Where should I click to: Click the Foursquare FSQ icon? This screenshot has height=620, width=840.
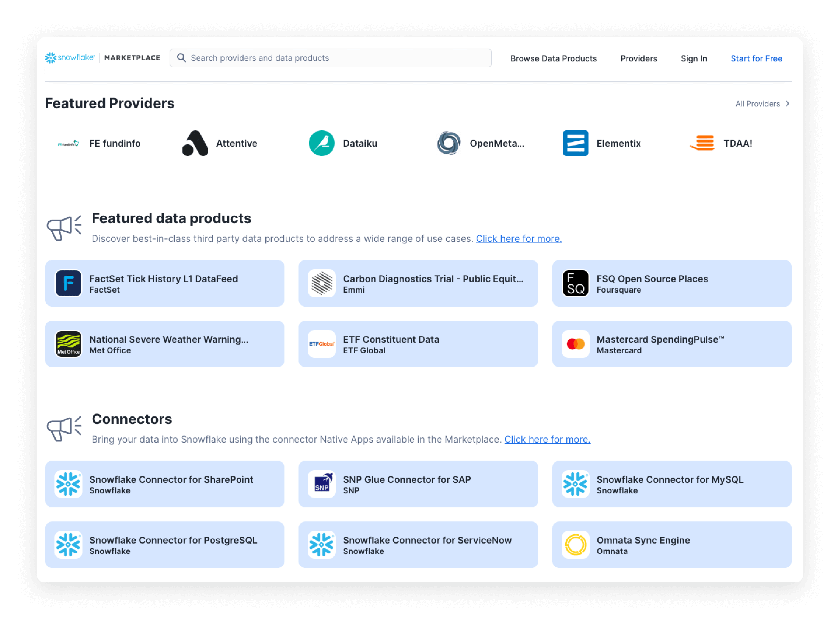coord(575,283)
